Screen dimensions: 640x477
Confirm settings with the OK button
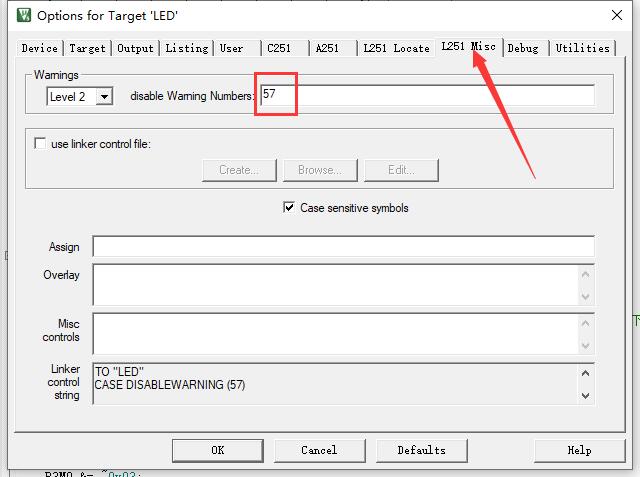point(218,450)
